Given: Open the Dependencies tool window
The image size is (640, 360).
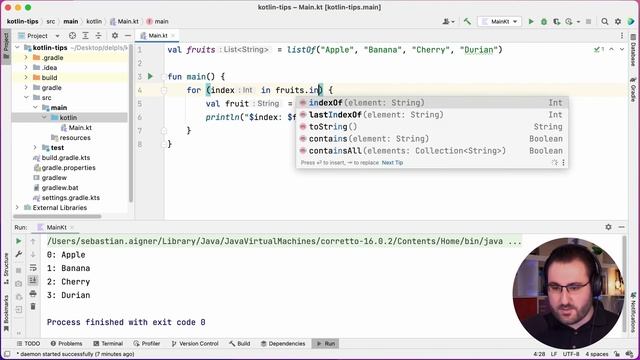Looking at the screenshot, I should tap(283, 344).
